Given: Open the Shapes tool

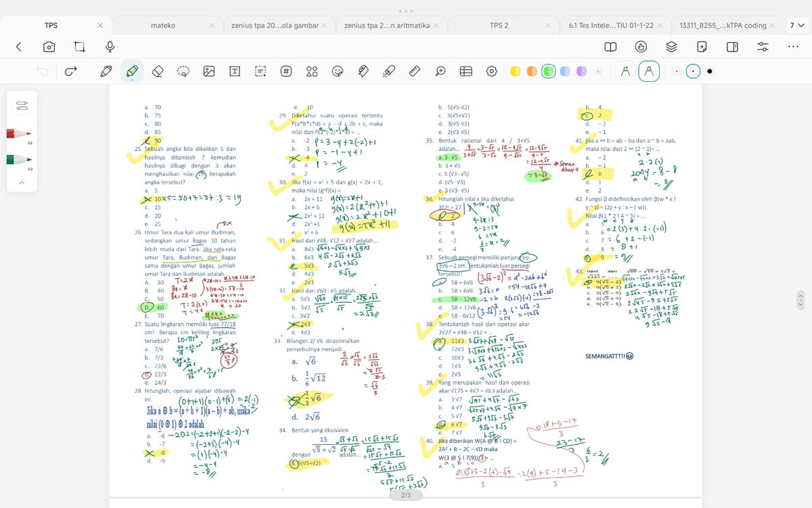Looking at the screenshot, I should [x=312, y=71].
